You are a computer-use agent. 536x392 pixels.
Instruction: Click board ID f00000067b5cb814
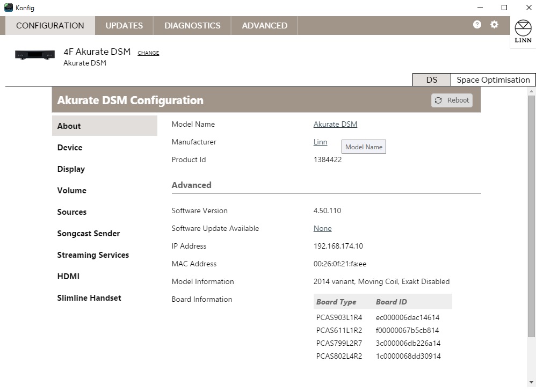point(408,331)
